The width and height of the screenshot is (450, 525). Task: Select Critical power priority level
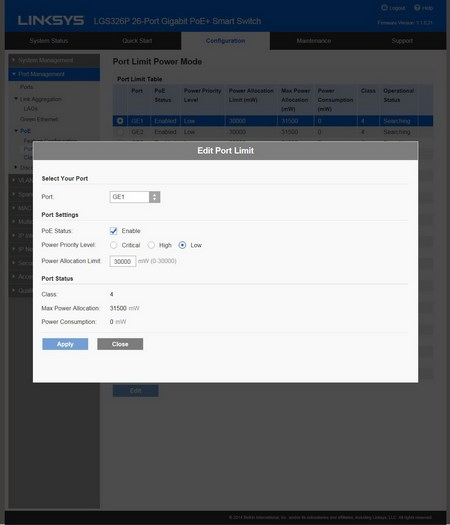pyautogui.click(x=114, y=245)
